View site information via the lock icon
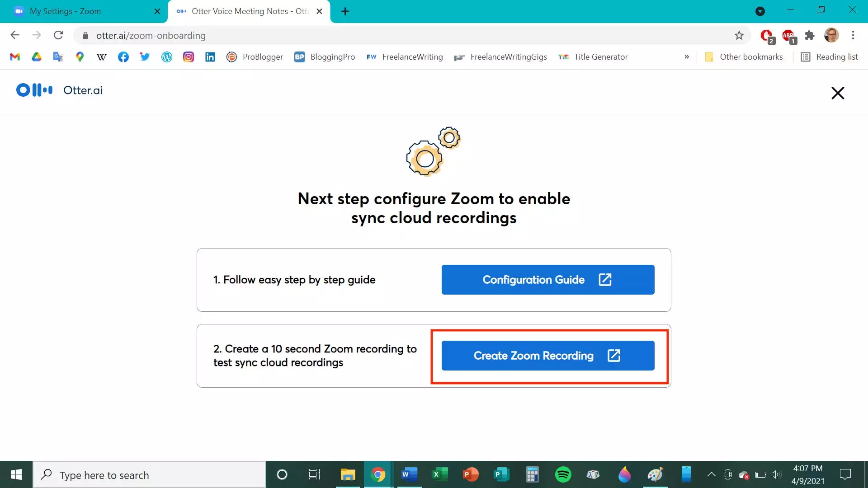 85,35
